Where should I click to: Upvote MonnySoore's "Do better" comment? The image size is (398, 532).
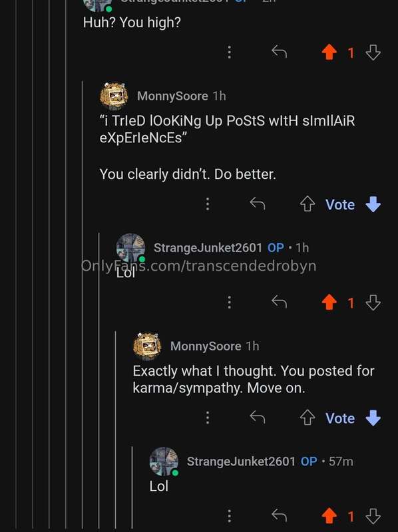pos(307,204)
